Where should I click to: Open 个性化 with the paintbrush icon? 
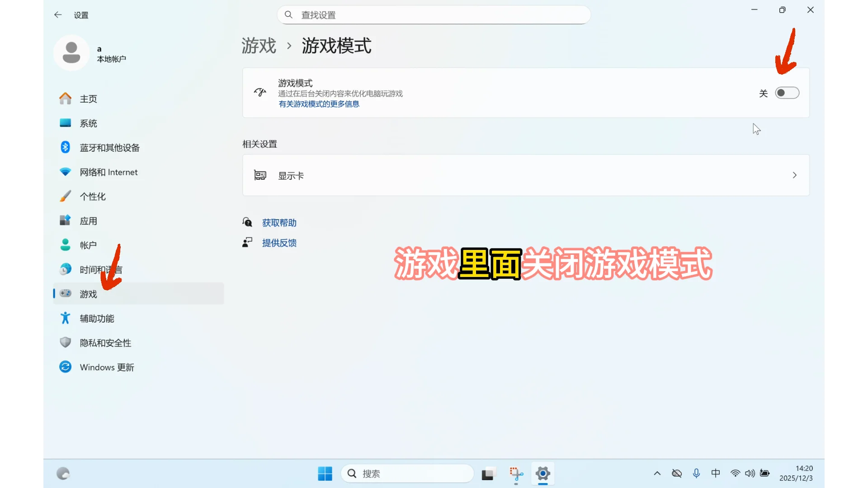(65, 196)
